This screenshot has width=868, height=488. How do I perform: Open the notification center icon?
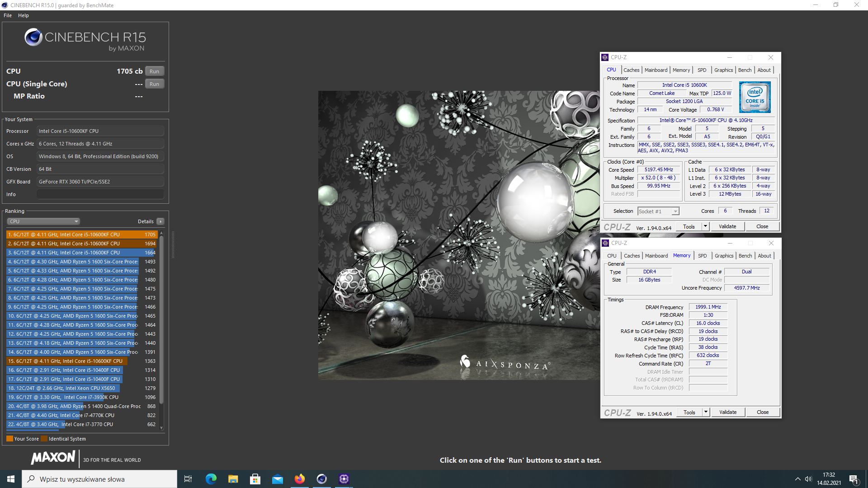tap(854, 479)
